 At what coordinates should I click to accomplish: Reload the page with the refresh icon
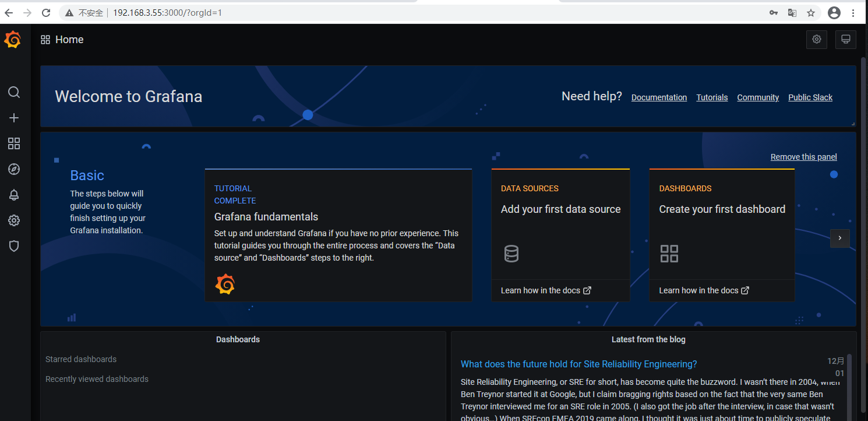pos(47,13)
